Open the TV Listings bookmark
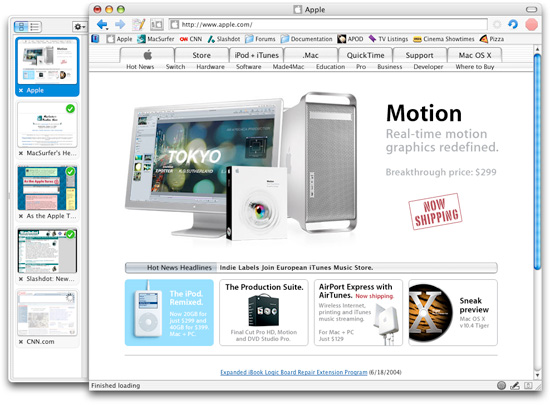Image resolution: width=550 pixels, height=405 pixels. click(x=388, y=39)
